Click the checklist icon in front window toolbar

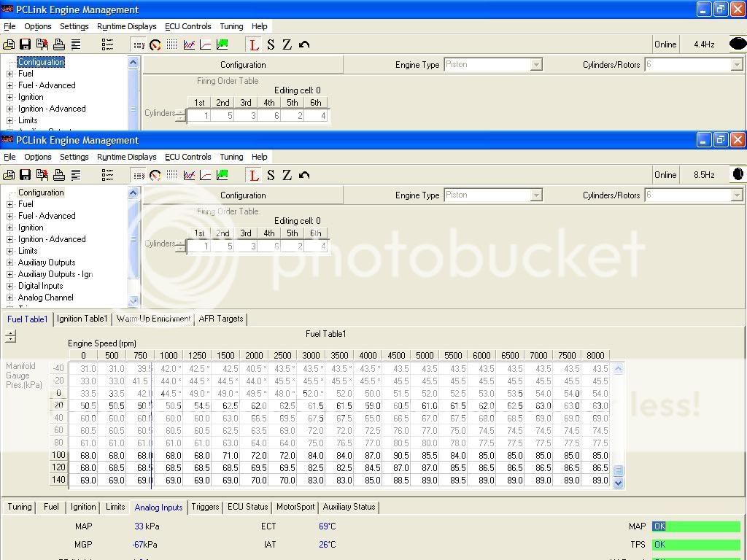coord(108,175)
